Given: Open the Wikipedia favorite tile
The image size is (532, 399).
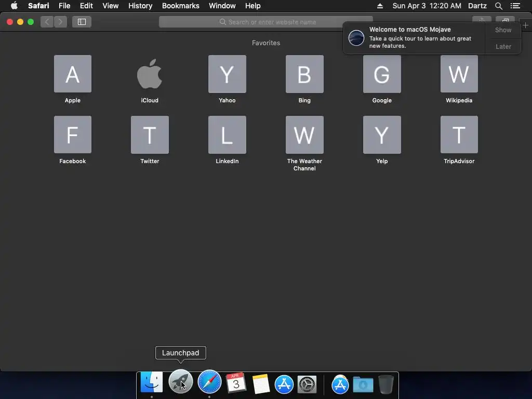Looking at the screenshot, I should [x=459, y=74].
